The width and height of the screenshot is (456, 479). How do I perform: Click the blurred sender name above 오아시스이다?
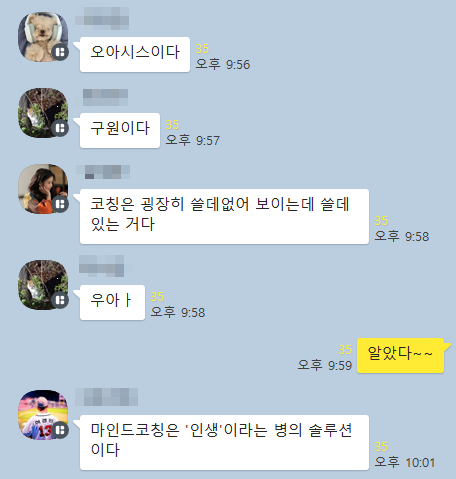coord(102,16)
